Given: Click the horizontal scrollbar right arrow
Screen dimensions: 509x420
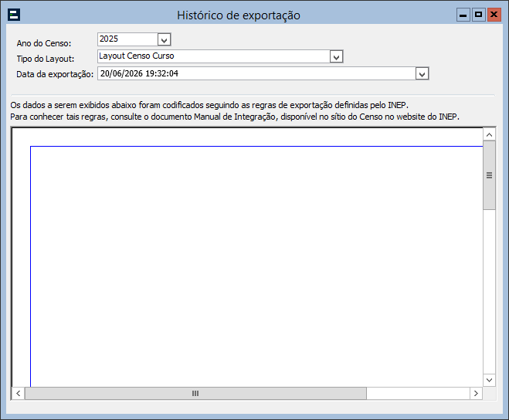Looking at the screenshot, I should (477, 394).
